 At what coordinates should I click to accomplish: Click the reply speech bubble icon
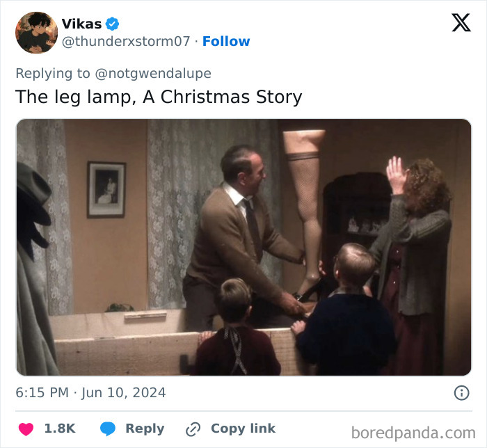(x=107, y=429)
